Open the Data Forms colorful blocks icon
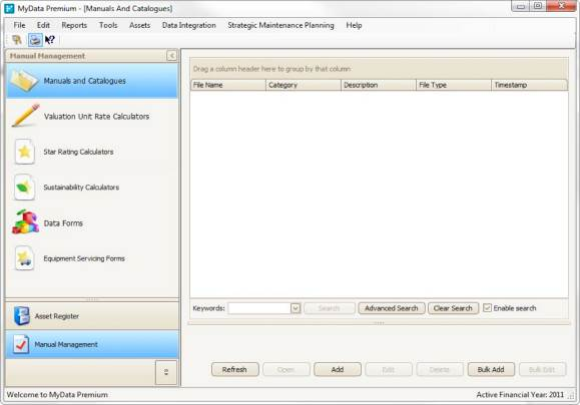580x405 pixels. (25, 222)
